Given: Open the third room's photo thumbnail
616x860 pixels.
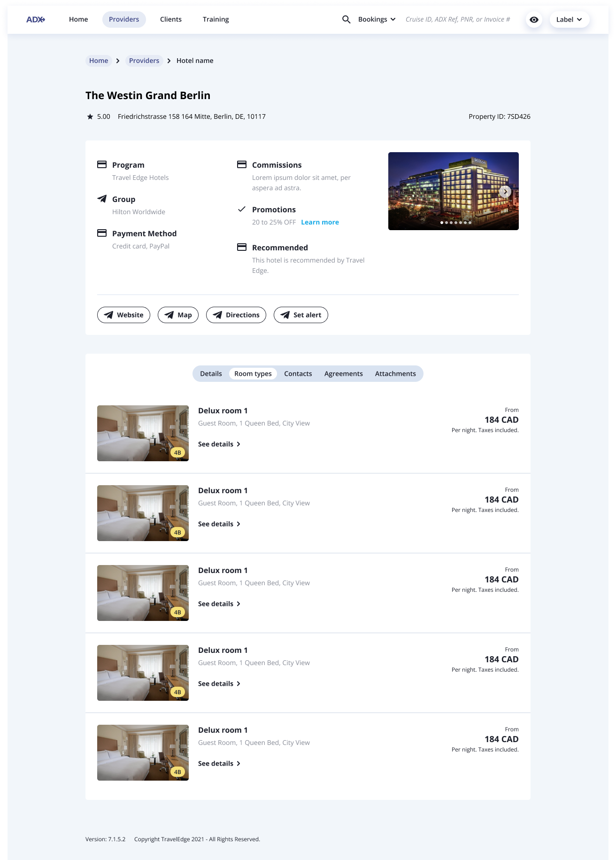Looking at the screenshot, I should pos(143,593).
